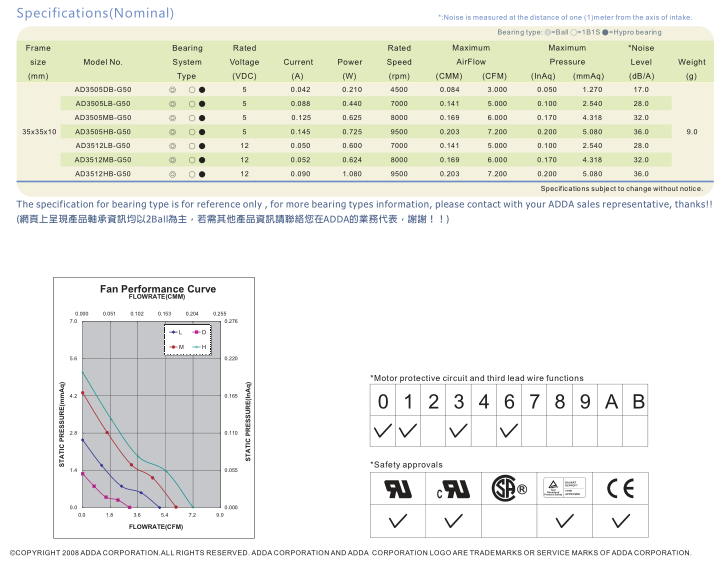
Task: Select the red M curve legend marker
Action: [x=174, y=347]
